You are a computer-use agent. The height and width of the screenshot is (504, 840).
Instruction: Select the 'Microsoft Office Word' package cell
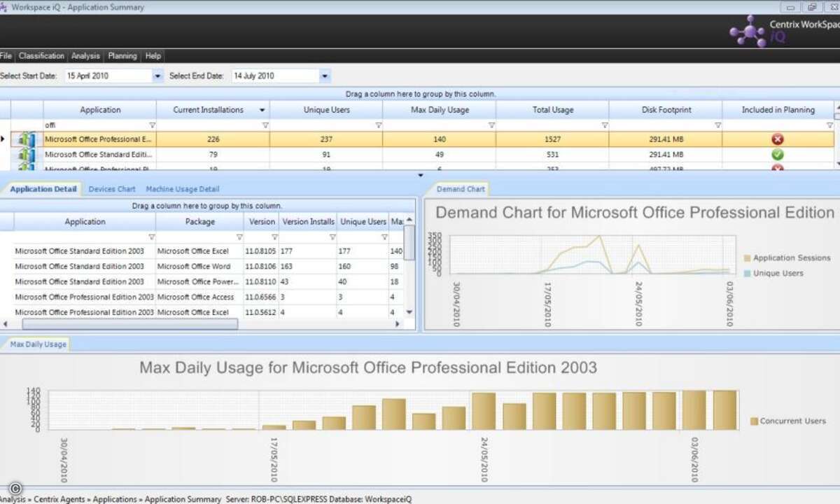pos(199,267)
